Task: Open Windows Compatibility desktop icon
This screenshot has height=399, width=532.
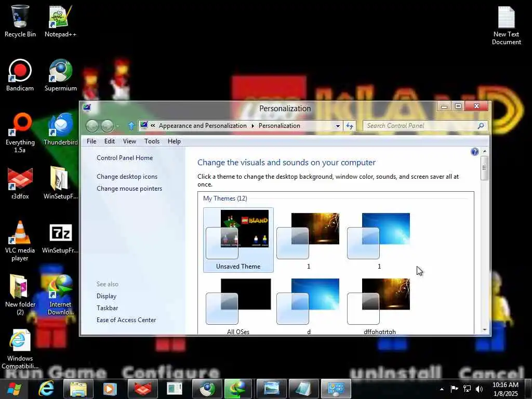Action: pyautogui.click(x=20, y=349)
